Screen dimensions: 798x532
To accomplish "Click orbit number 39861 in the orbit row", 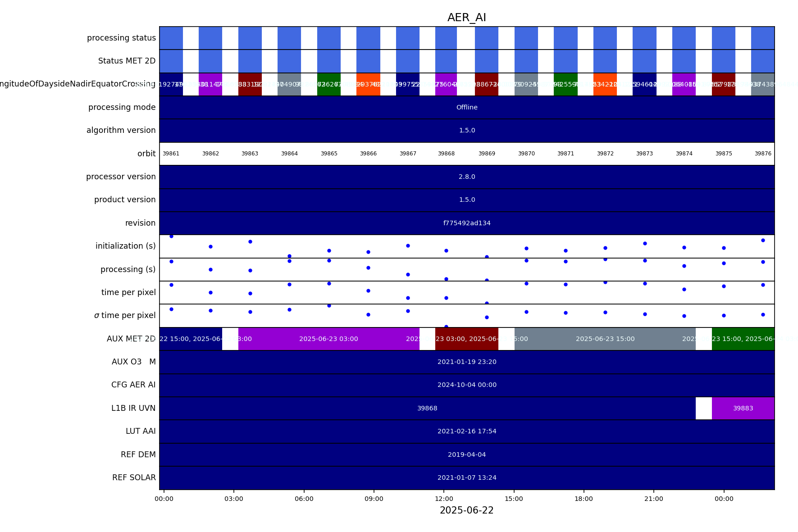I will (x=171, y=154).
